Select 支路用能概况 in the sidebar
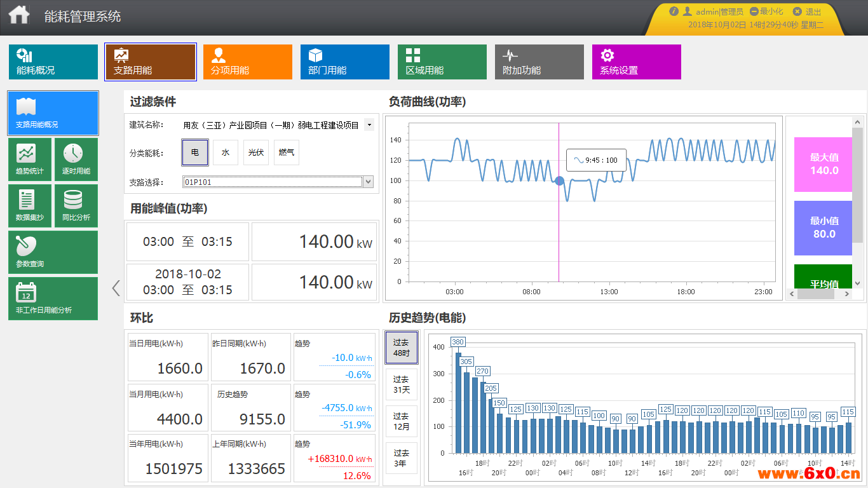This screenshot has height=488, width=868. pos(53,113)
